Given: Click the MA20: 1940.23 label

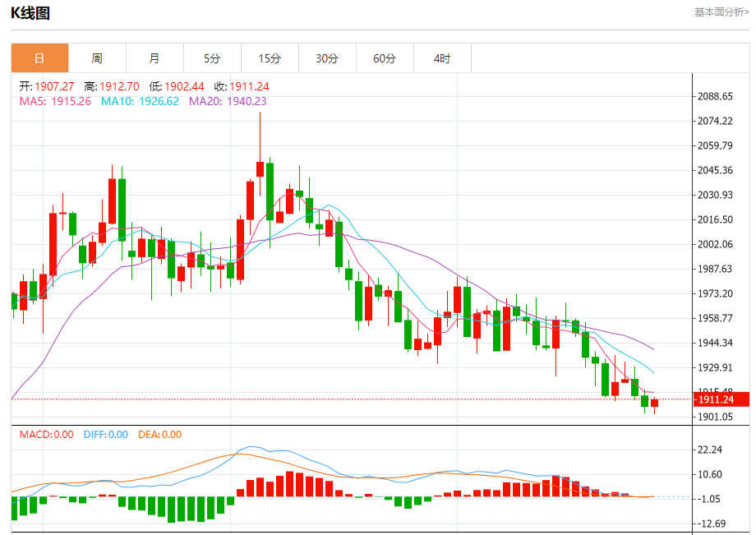Looking at the screenshot, I should 228,101.
